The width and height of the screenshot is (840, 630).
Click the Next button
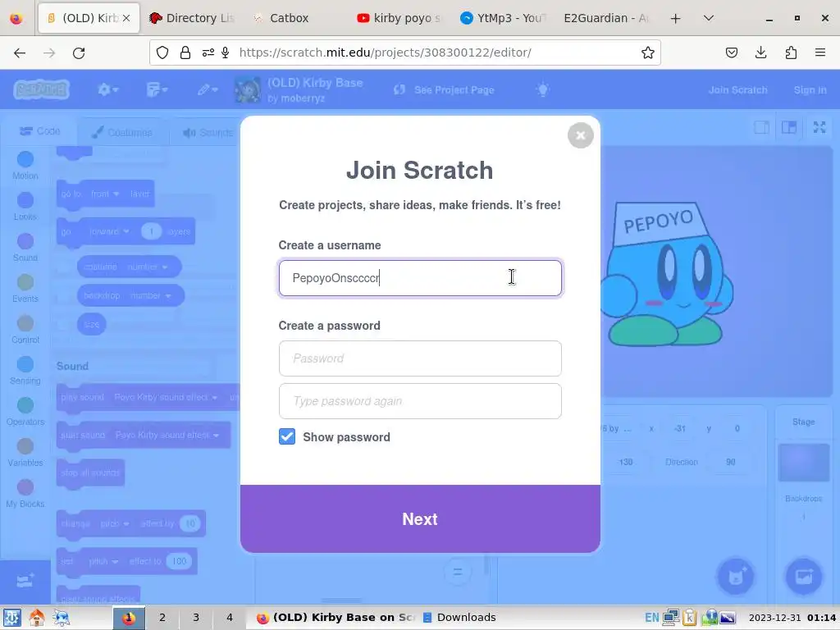pyautogui.click(x=420, y=518)
